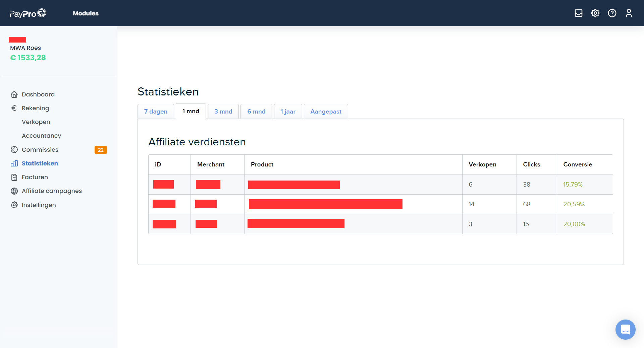Screen dimensions: 644x348
Task: Open Instellingen in the sidebar
Action: click(x=39, y=205)
